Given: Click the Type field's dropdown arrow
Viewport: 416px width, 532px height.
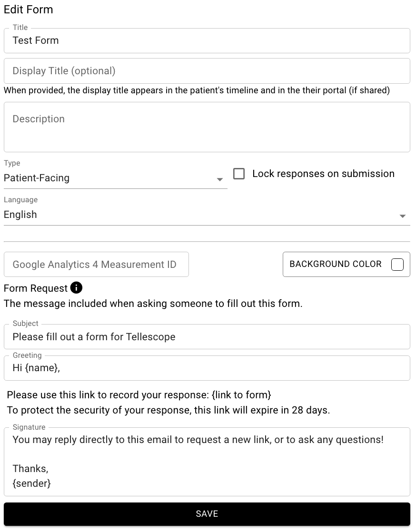Looking at the screenshot, I should point(220,179).
